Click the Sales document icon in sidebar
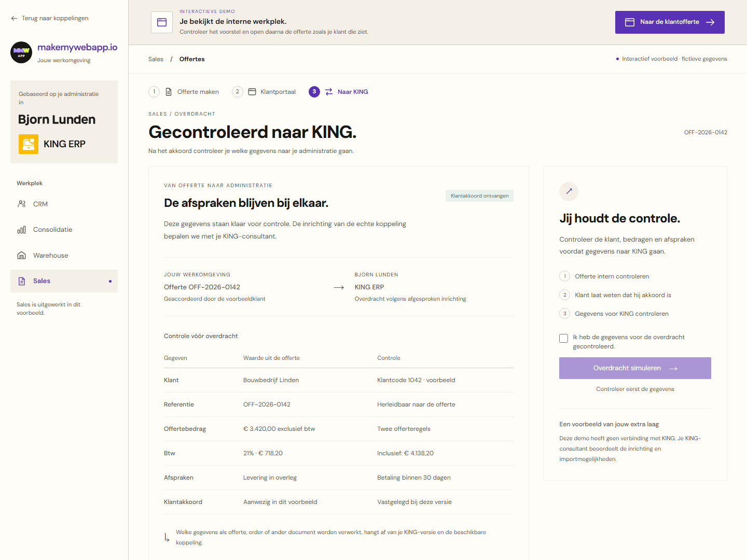Screen dimensions: 747x560 tap(22, 281)
